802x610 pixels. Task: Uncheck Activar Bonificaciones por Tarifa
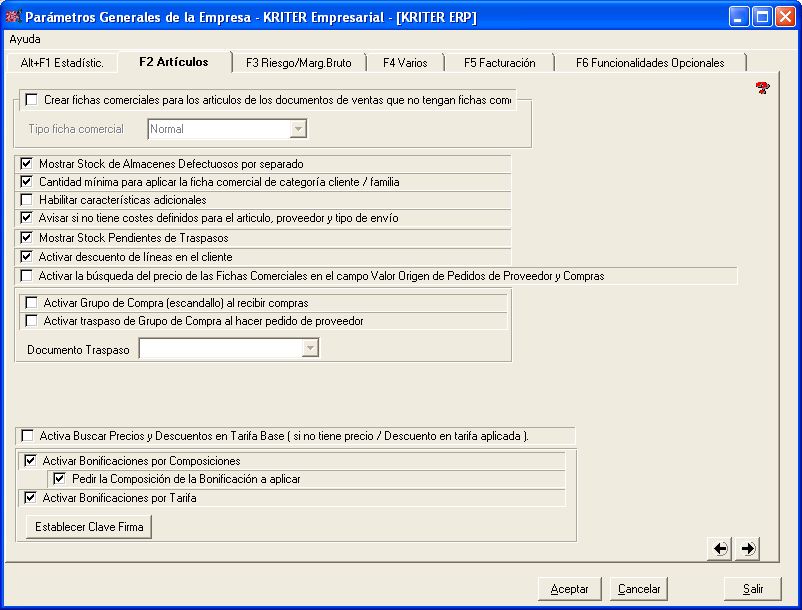tap(31, 497)
